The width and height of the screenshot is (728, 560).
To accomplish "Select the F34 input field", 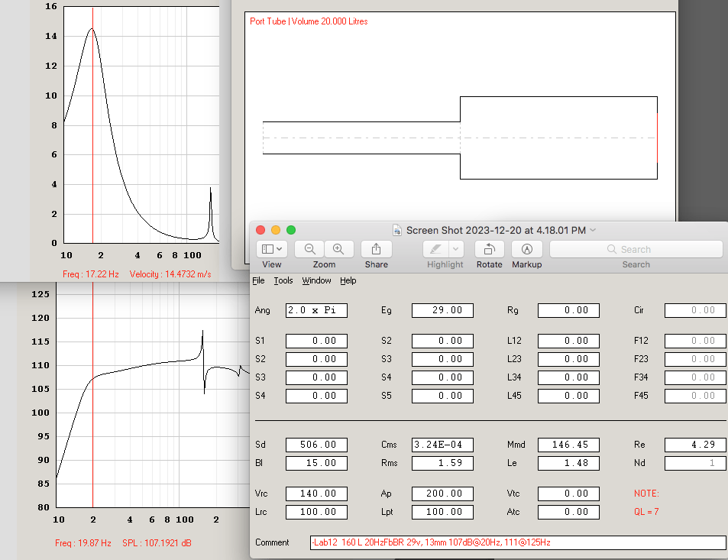I will tap(695, 377).
